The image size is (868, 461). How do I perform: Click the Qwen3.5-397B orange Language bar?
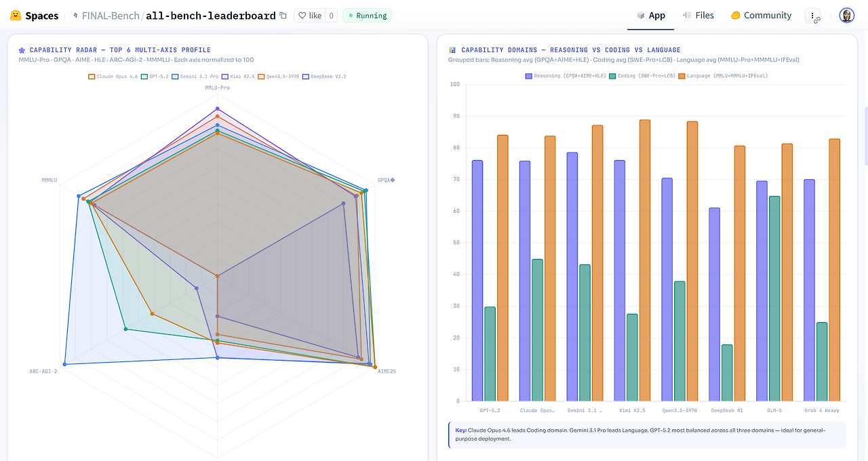692,261
